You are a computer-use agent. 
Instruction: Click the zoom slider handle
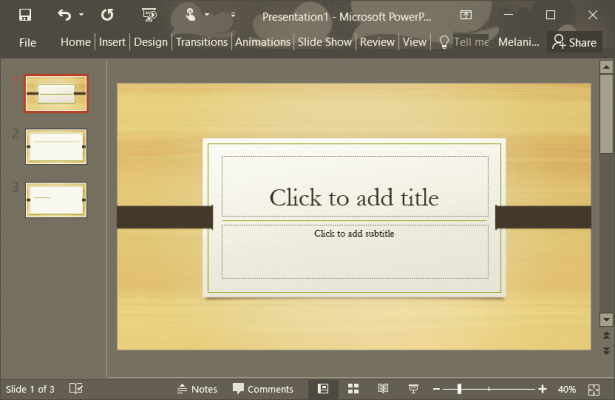[x=459, y=389]
